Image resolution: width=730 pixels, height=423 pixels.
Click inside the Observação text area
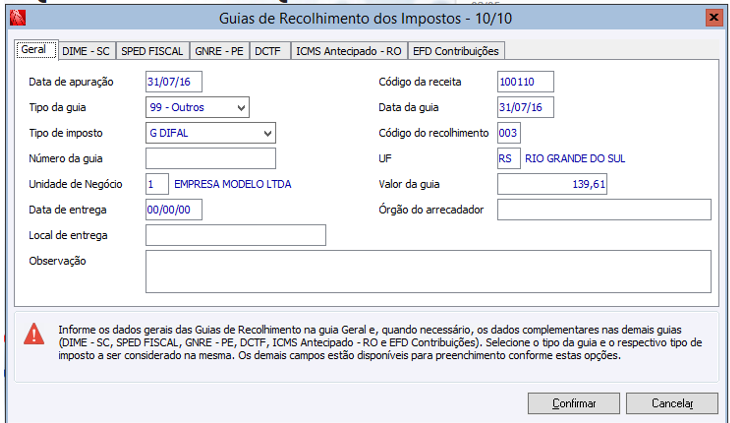(x=428, y=272)
